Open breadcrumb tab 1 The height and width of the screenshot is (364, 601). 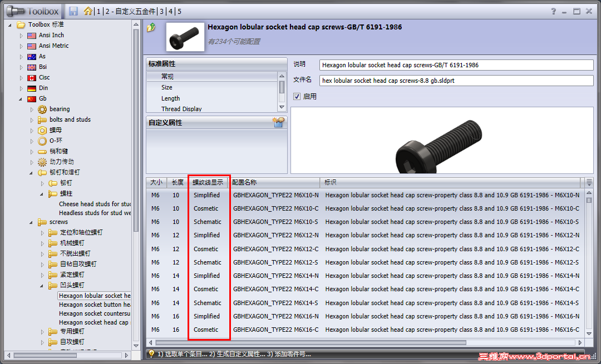[98, 12]
